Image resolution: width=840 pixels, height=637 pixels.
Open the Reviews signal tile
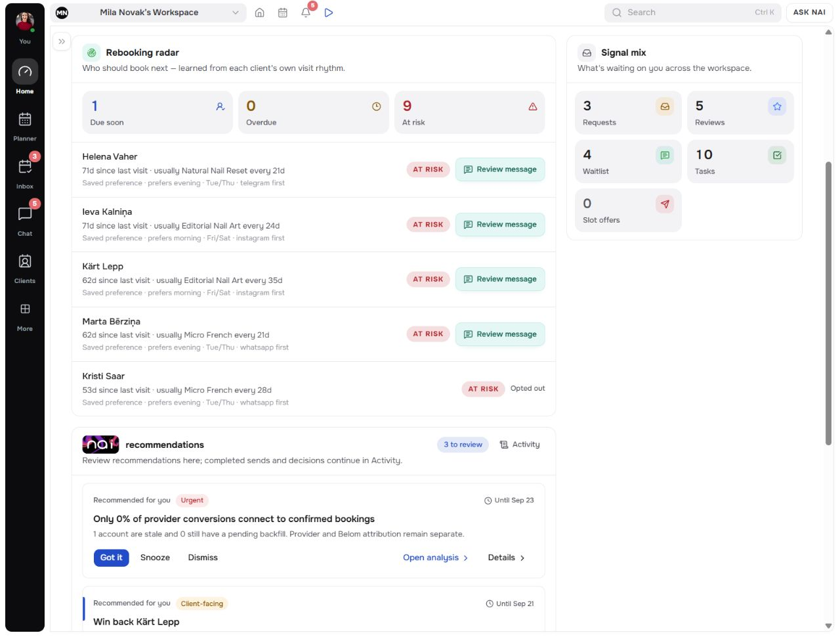coord(740,112)
